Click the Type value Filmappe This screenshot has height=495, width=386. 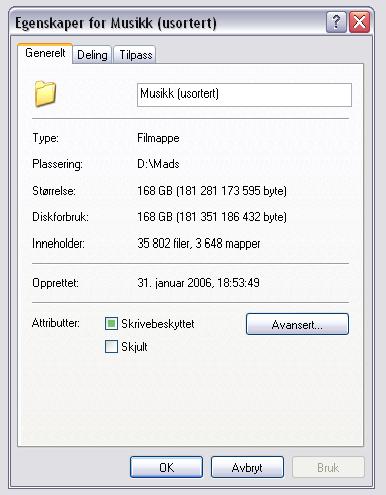click(x=158, y=138)
